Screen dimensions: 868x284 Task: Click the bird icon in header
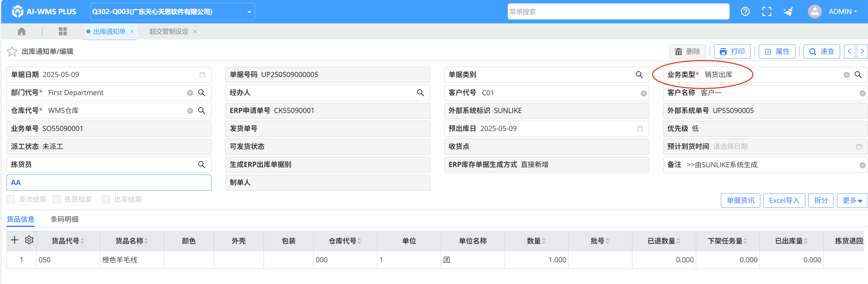[x=788, y=11]
